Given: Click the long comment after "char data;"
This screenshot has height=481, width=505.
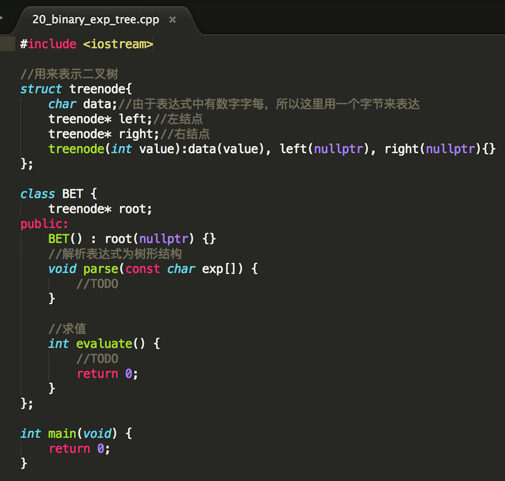Looking at the screenshot, I should (269, 104).
